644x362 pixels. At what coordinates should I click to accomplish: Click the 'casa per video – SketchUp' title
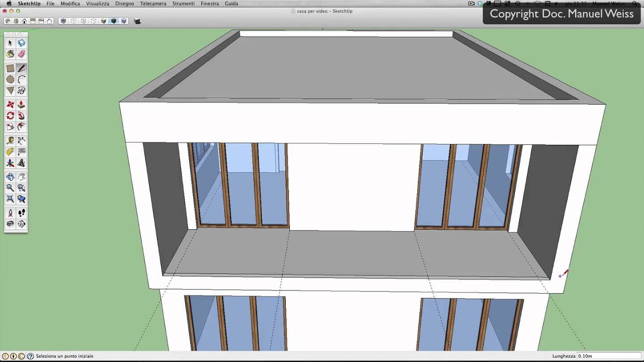pyautogui.click(x=325, y=11)
